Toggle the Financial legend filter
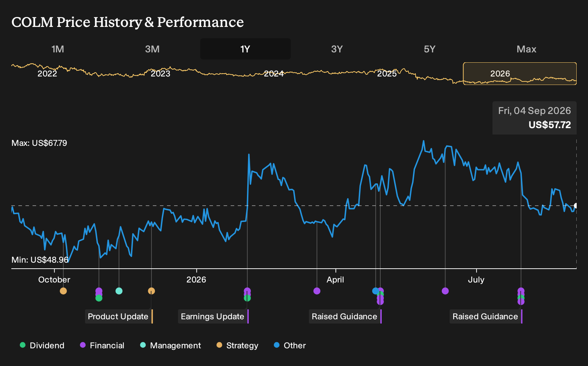This screenshot has height=366, width=588. click(x=102, y=345)
